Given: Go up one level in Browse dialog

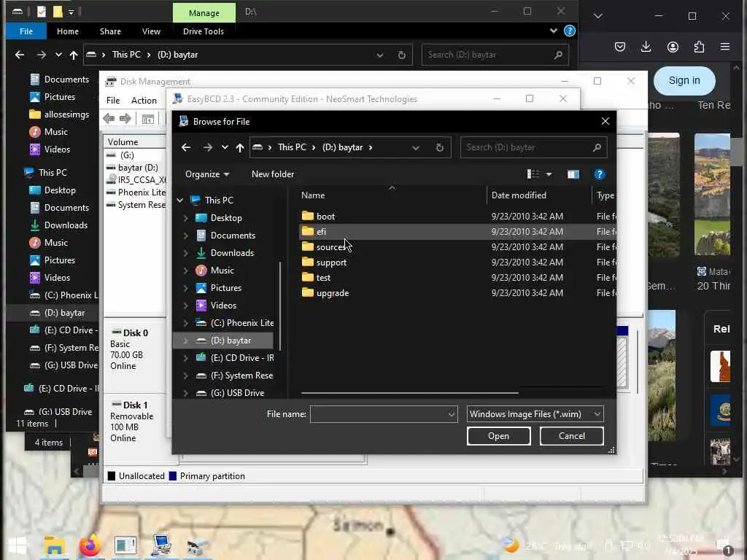Looking at the screenshot, I should (x=239, y=147).
